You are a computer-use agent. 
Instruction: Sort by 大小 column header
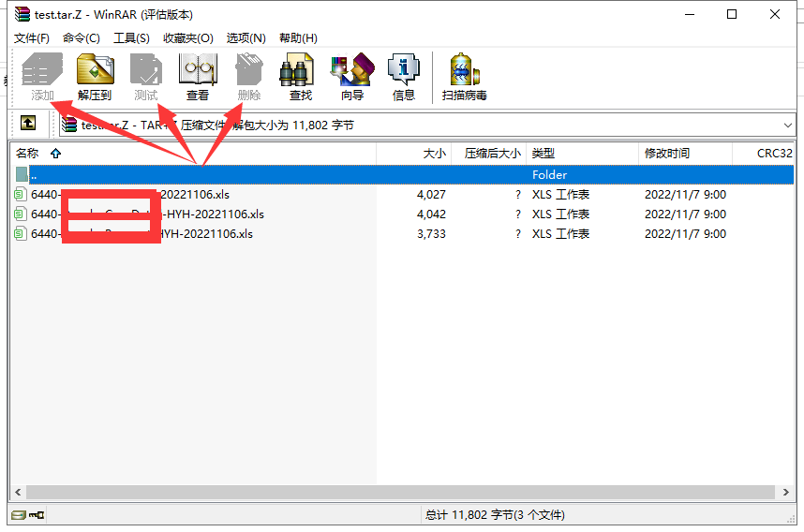click(x=414, y=154)
